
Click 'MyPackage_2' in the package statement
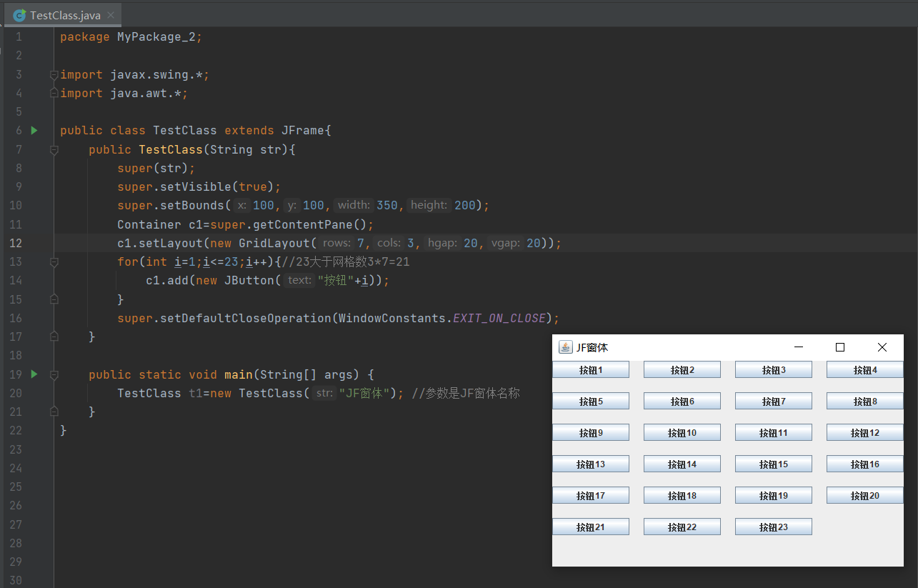[x=156, y=36]
